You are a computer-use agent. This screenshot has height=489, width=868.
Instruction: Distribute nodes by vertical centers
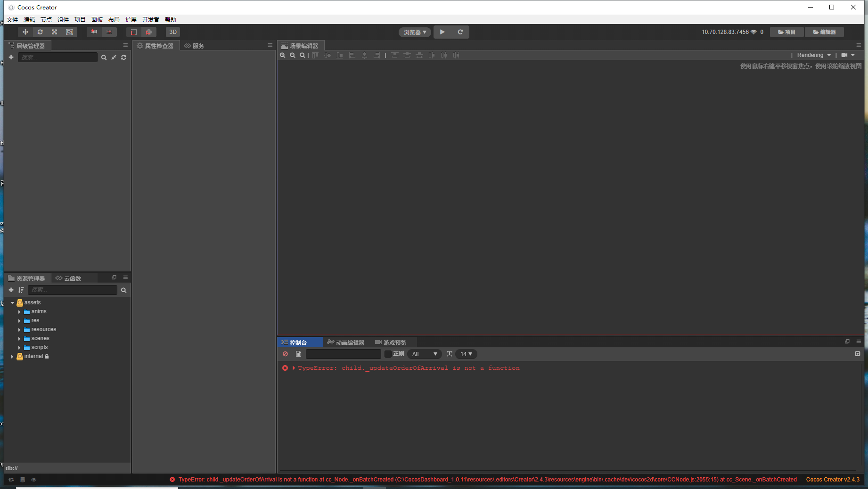(407, 55)
